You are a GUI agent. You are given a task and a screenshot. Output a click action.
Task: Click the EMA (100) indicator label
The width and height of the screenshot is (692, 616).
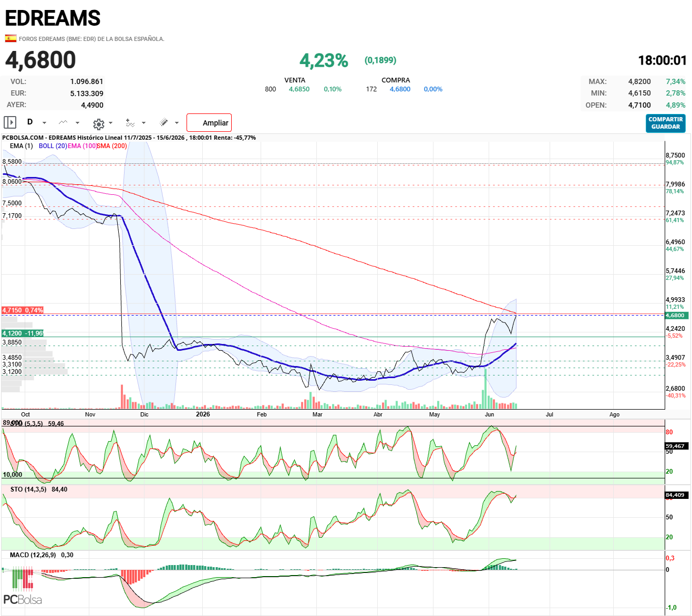(82, 146)
